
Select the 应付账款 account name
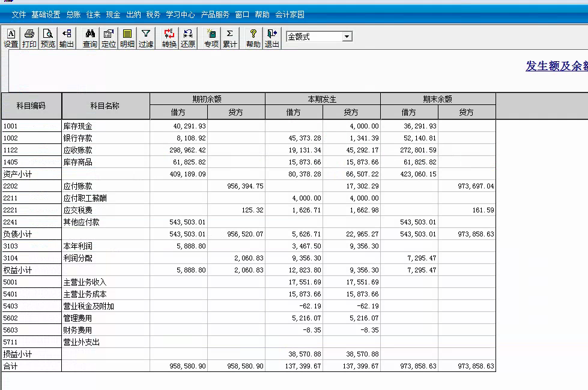[78, 186]
